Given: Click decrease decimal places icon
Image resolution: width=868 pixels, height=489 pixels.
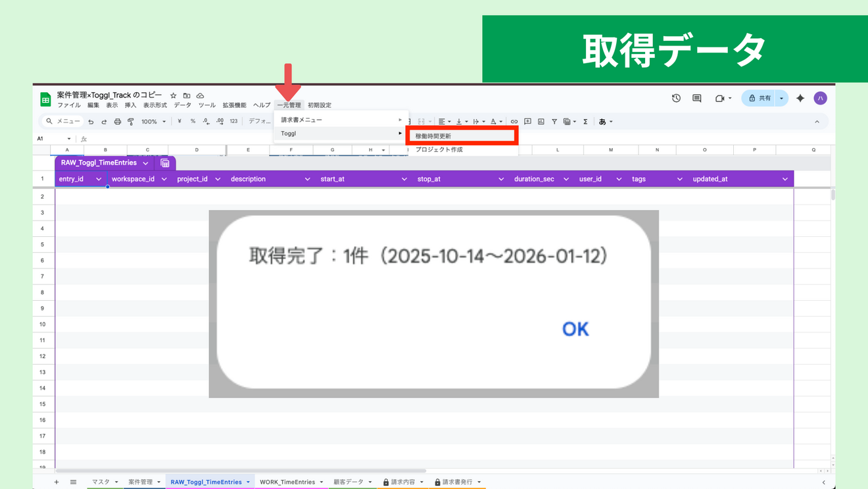Looking at the screenshot, I should coord(206,121).
